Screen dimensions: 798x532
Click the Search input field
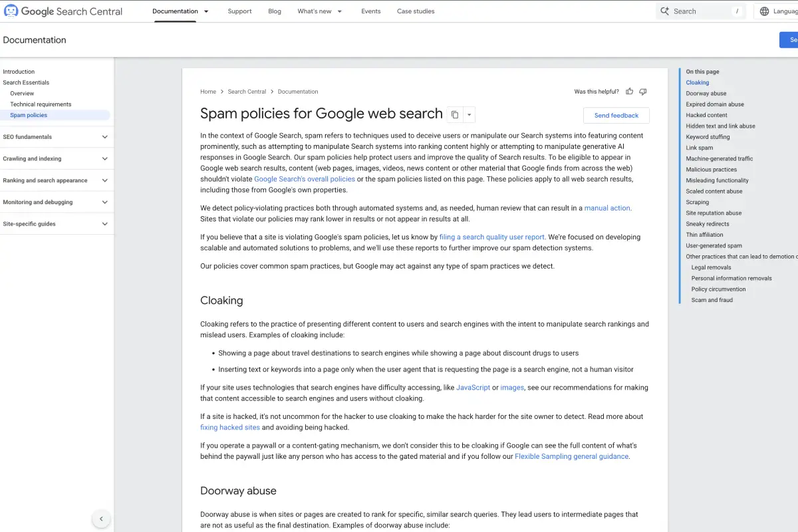tap(700, 11)
